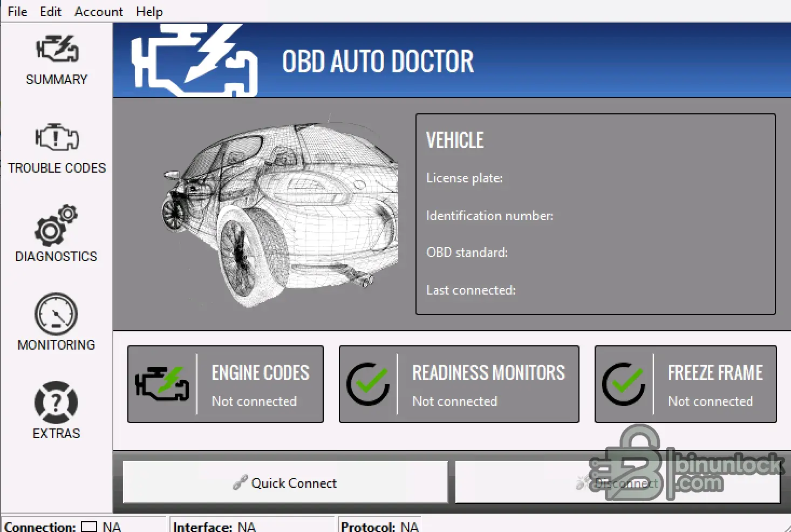Viewport: 791px width, 532px height.
Task: Click the Disconnect button
Action: (x=618, y=482)
